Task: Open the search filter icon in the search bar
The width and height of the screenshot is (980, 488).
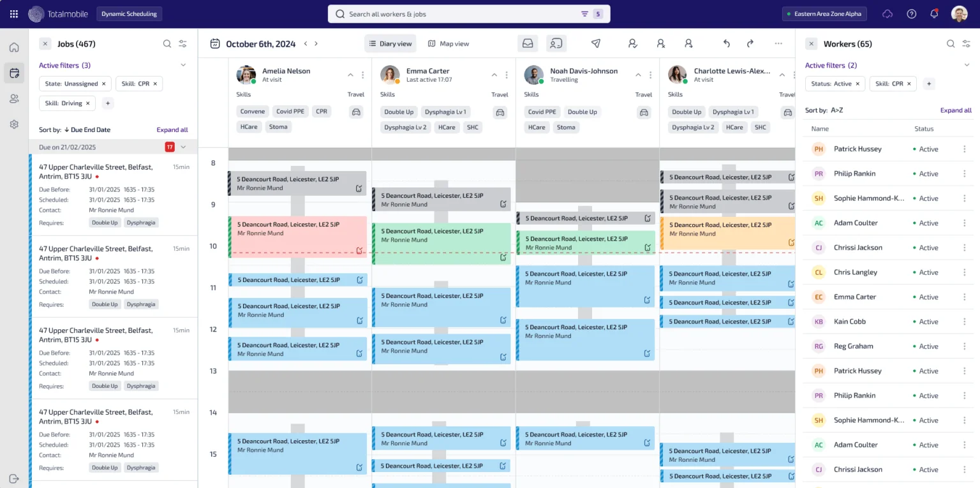Action: (x=584, y=14)
